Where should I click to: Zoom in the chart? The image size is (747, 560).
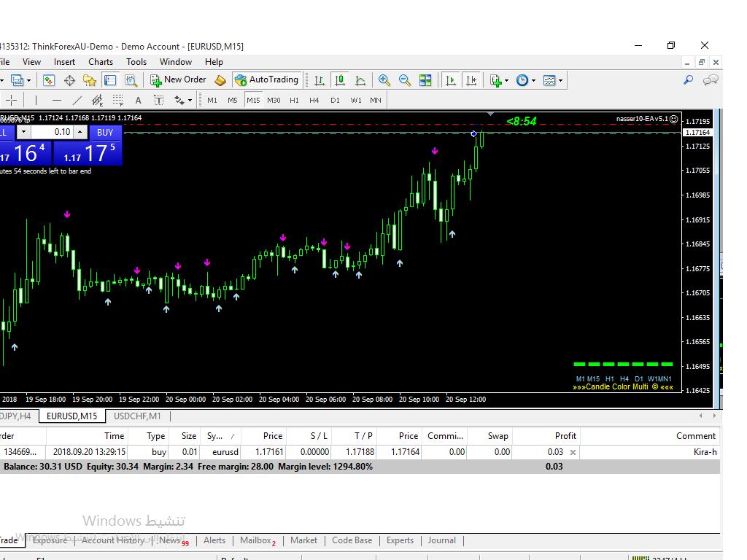384,80
